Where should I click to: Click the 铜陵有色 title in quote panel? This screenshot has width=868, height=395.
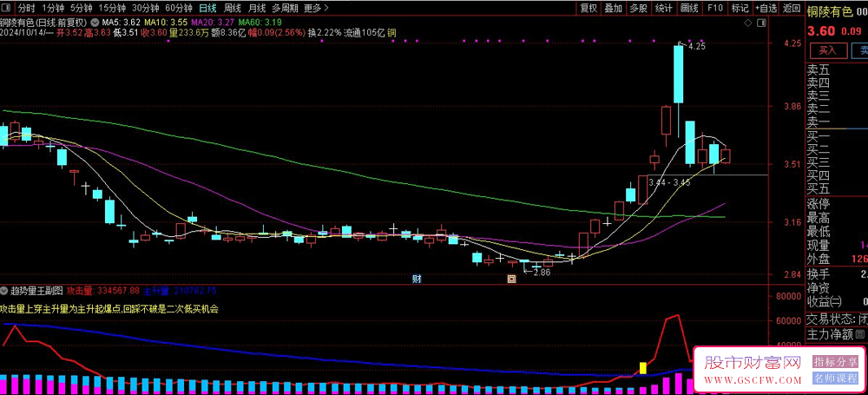point(832,10)
